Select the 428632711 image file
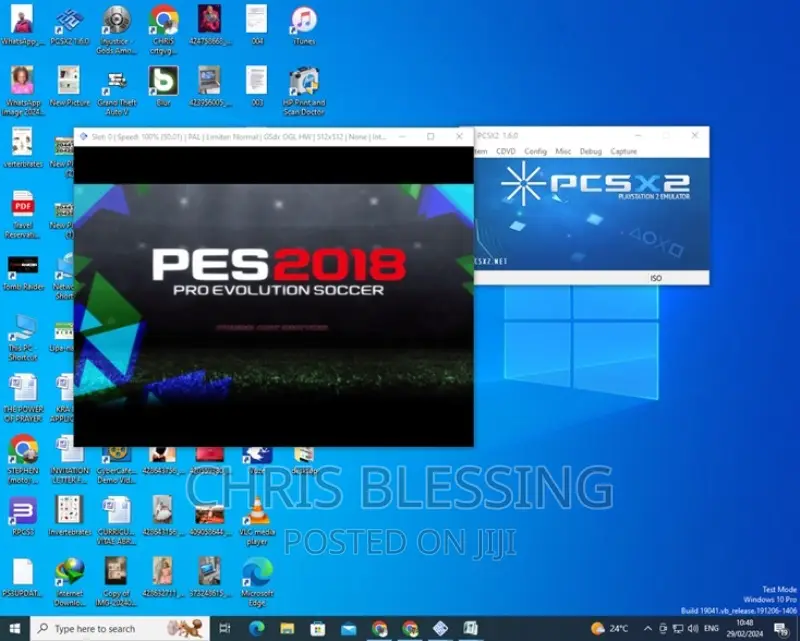 pyautogui.click(x=163, y=577)
